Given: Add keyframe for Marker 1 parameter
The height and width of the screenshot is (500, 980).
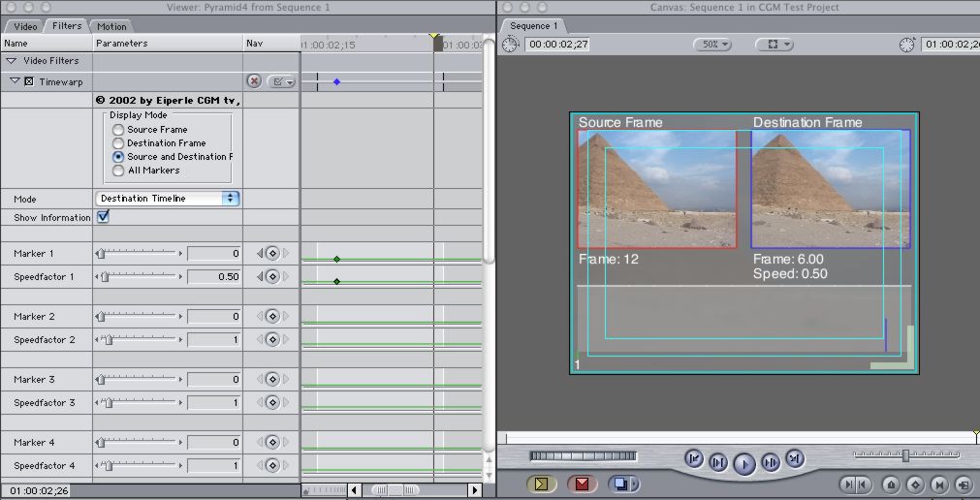Looking at the screenshot, I should pyautogui.click(x=272, y=253).
